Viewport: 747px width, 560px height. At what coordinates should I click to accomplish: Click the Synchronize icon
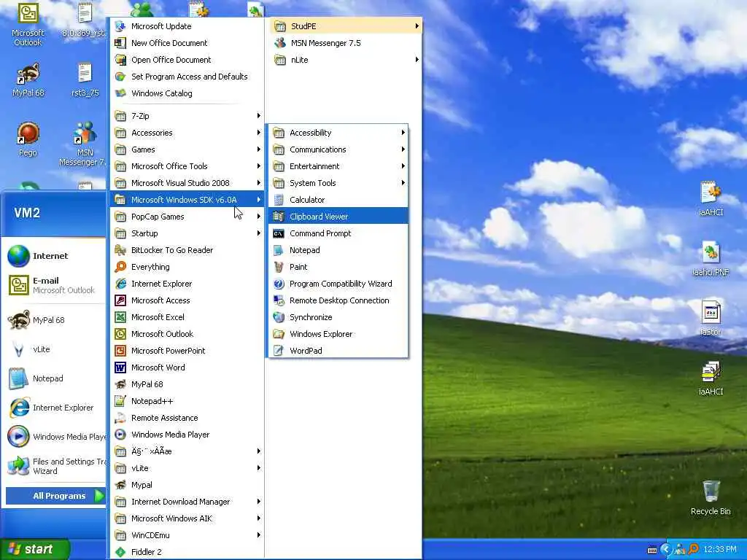coord(279,317)
